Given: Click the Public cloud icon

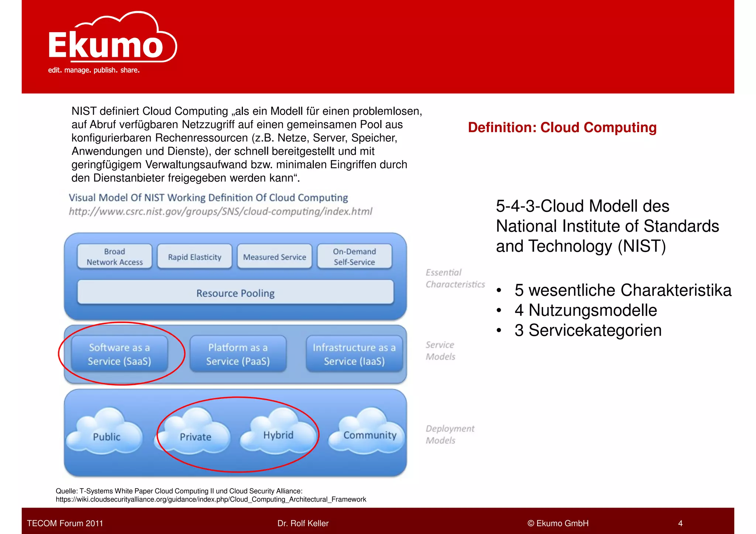Looking at the screenshot, I should point(104,430).
